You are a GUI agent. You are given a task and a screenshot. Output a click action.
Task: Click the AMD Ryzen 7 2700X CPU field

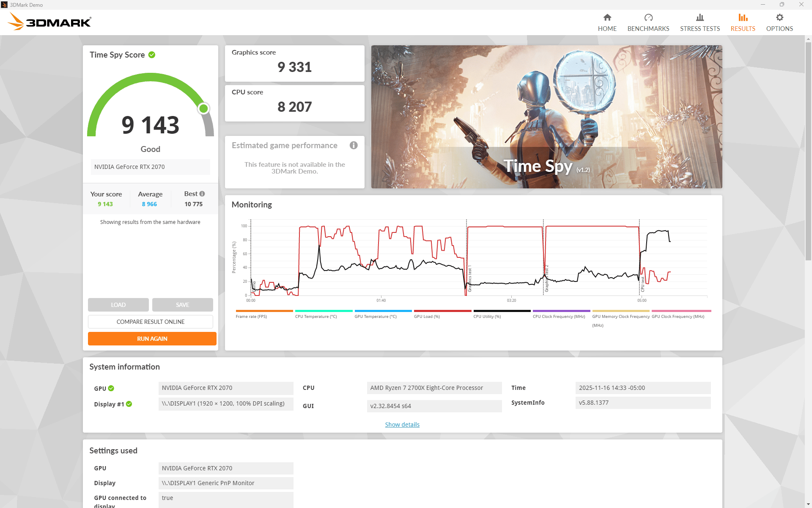pos(434,388)
